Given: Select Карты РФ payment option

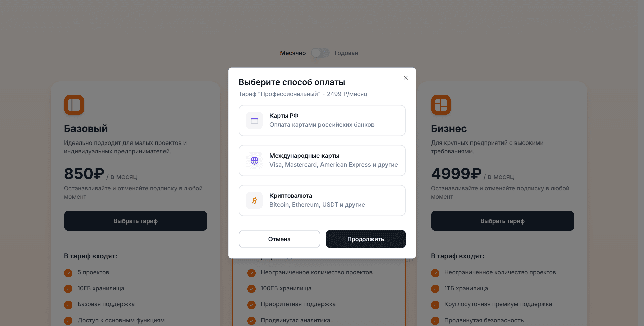Looking at the screenshot, I should click(322, 121).
